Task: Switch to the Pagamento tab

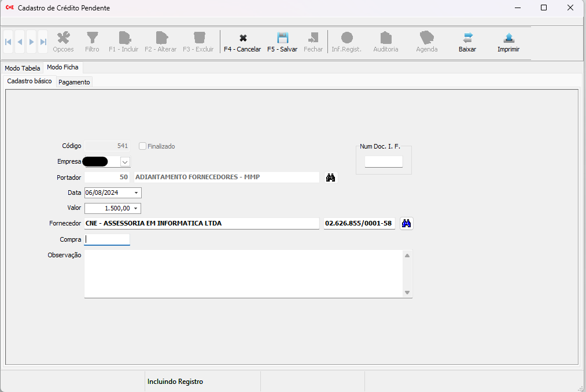Action: (74, 82)
